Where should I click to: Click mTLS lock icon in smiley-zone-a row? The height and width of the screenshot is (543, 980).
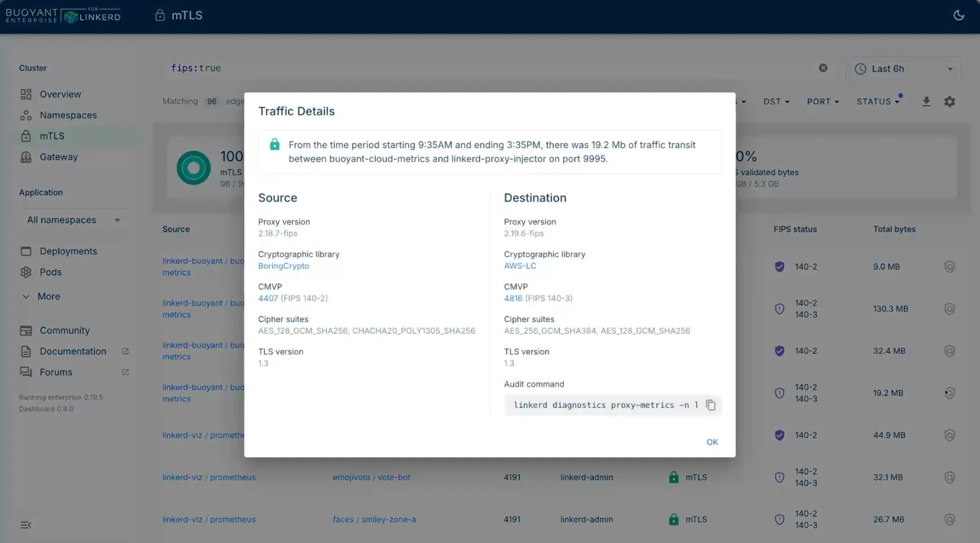coord(673,519)
